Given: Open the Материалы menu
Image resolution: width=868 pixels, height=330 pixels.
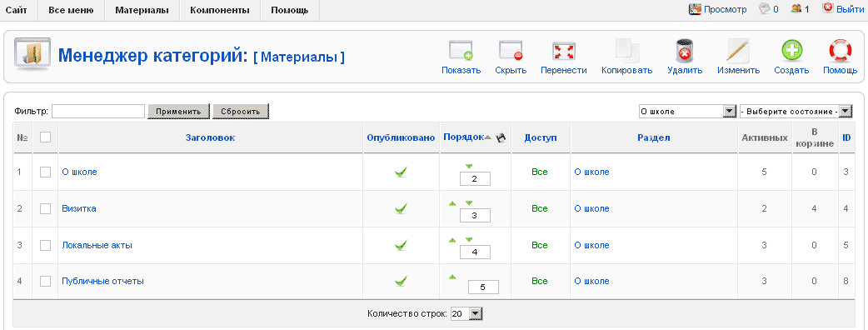Looking at the screenshot, I should (x=142, y=11).
